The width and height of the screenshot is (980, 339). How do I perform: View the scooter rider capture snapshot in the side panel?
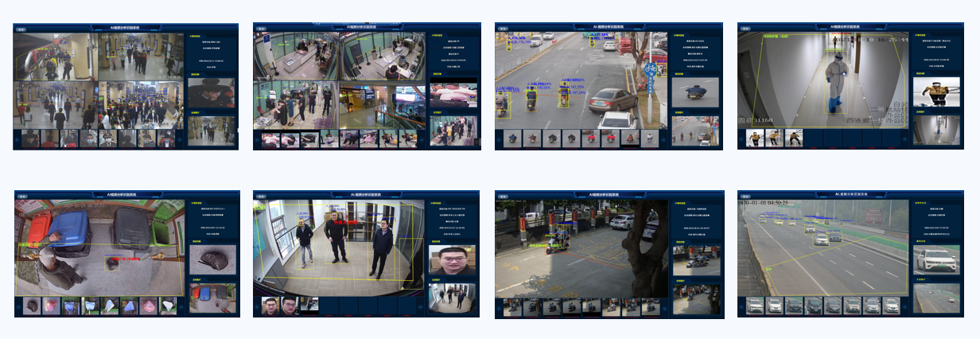coord(695,92)
